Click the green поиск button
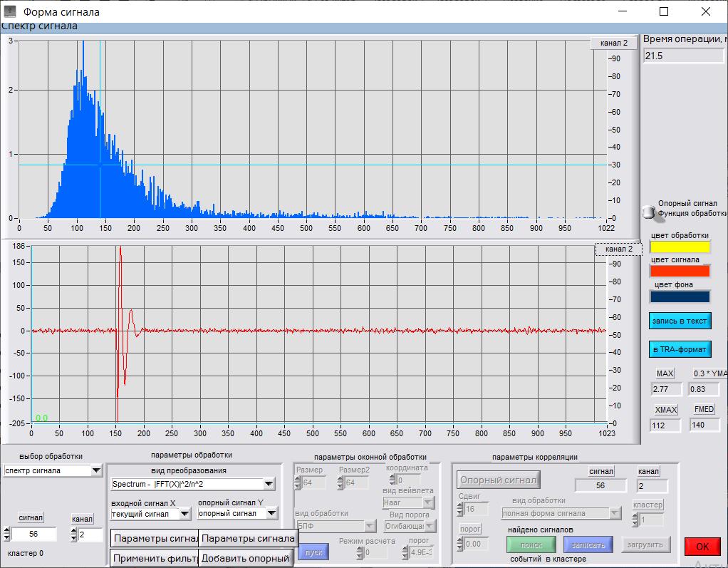This screenshot has width=728, height=568. click(x=531, y=544)
